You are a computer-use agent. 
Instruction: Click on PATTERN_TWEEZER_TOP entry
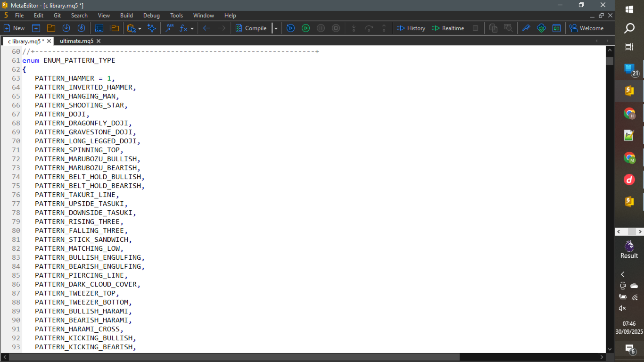pyautogui.click(x=77, y=293)
